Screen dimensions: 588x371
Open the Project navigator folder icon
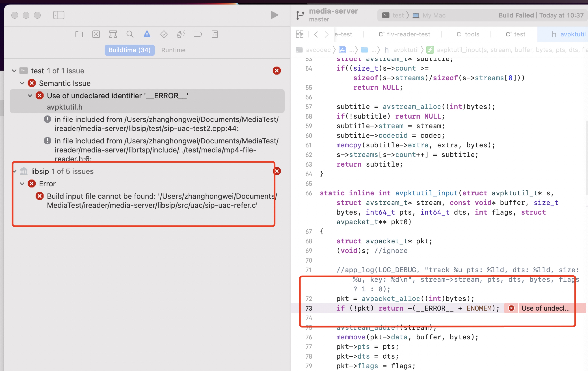pyautogui.click(x=79, y=34)
